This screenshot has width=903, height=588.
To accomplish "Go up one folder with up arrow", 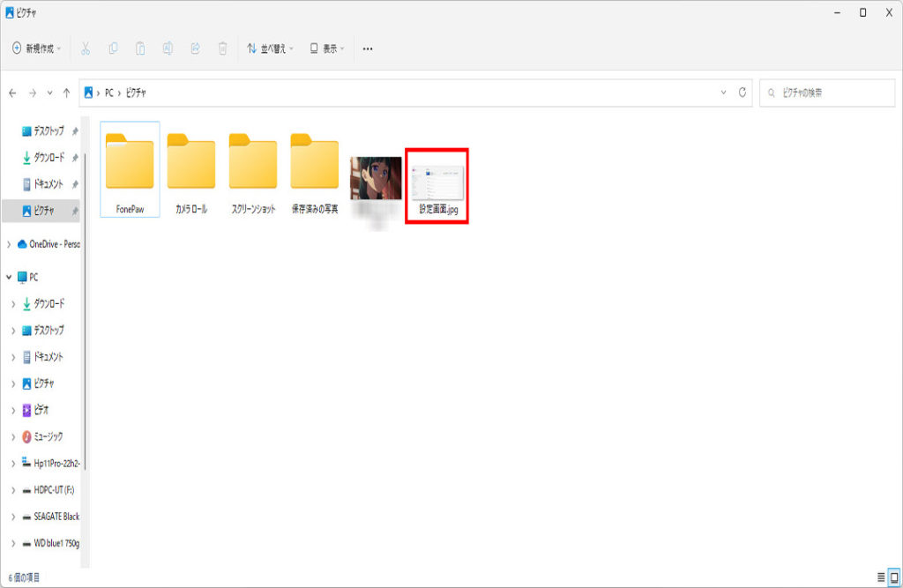I will point(66,93).
